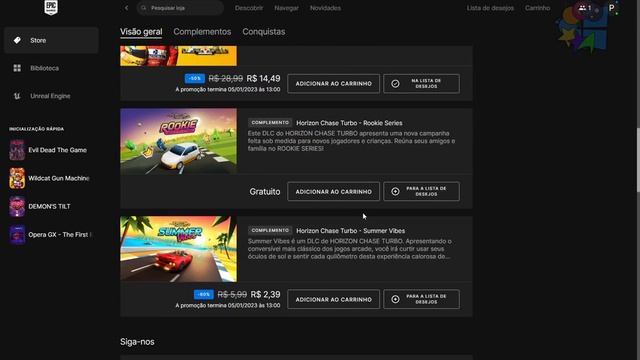Click the Epic Games logo
This screenshot has height=360, width=640.
pyautogui.click(x=51, y=7)
